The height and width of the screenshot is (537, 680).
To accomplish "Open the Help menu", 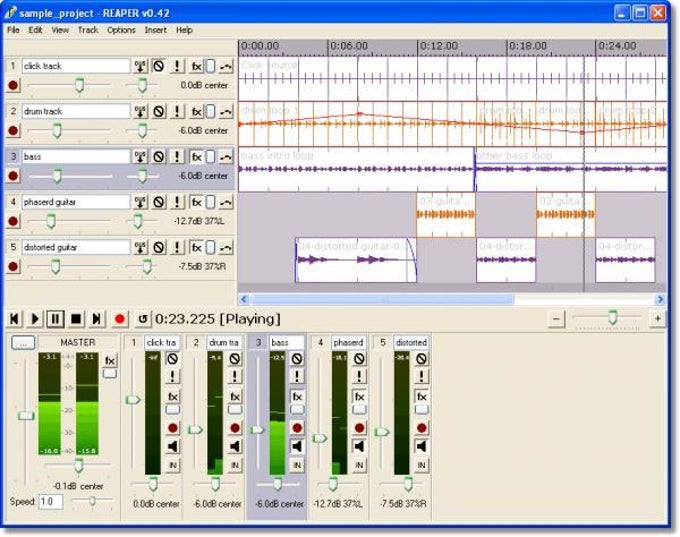I will point(184,30).
